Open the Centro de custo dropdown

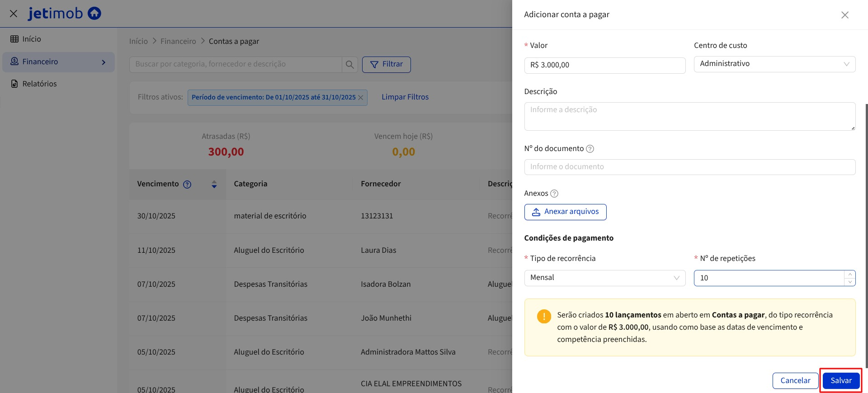tap(774, 64)
